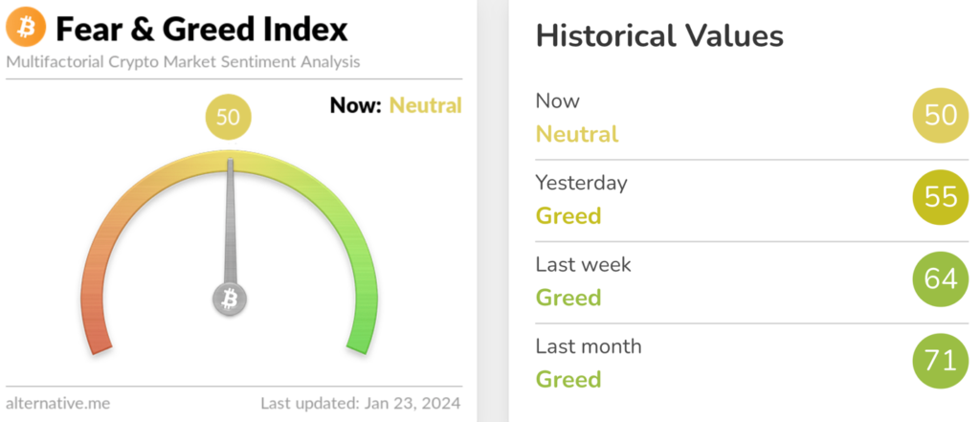
Task: Click the Historical Values heading
Action: point(659,36)
